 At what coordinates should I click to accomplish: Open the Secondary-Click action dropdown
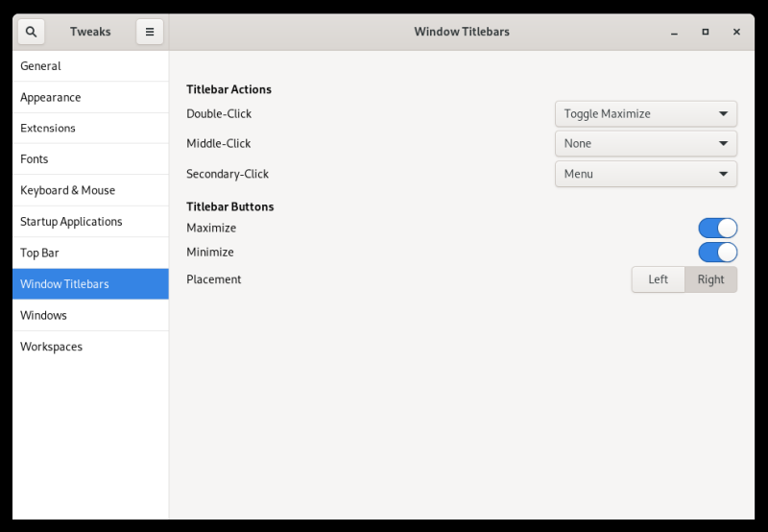(x=645, y=174)
